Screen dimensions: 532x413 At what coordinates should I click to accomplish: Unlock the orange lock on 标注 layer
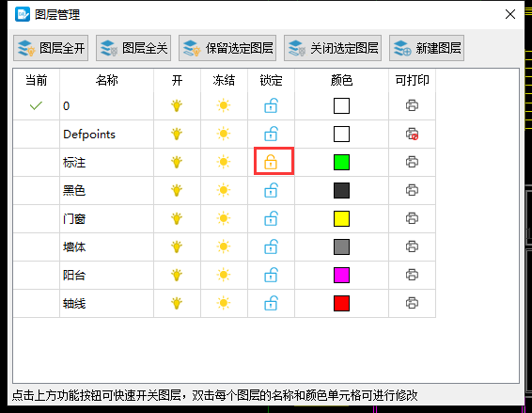(271, 162)
